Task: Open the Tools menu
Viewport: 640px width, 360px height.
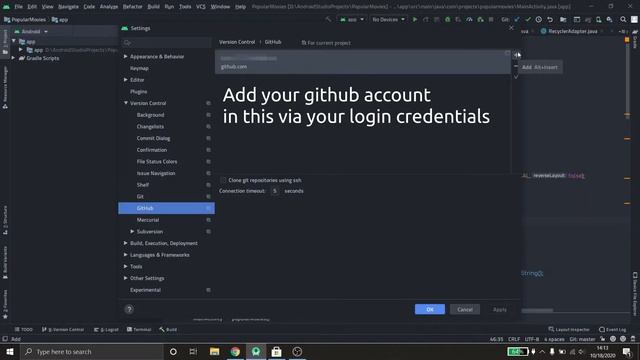Action: 185,7
